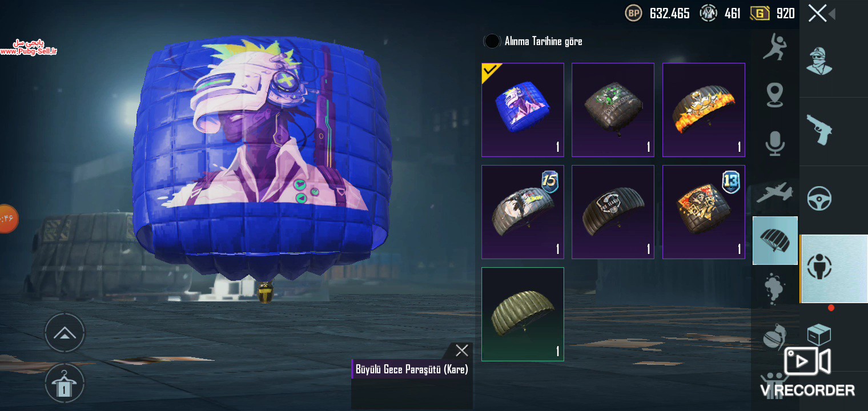Select the smoke trail category icon

775,289
